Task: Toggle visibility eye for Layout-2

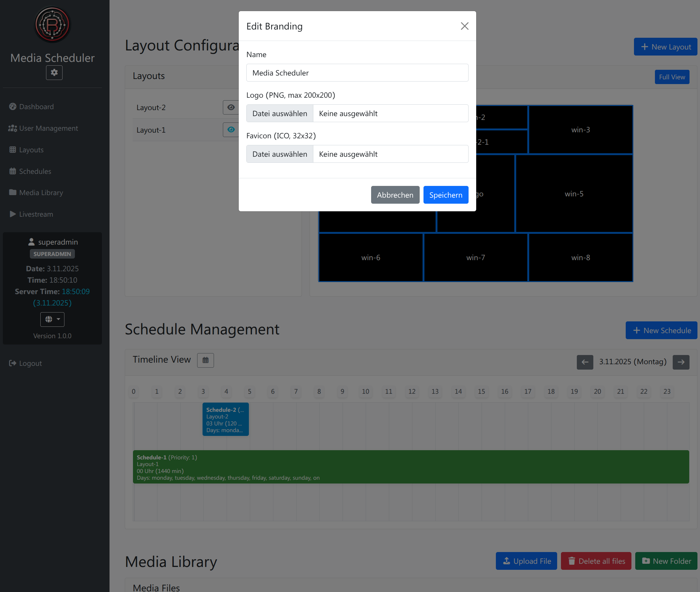Action: pos(231,108)
